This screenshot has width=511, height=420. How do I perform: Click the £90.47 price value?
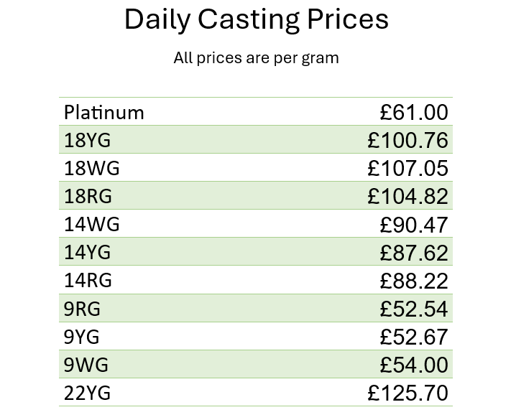tap(414, 225)
